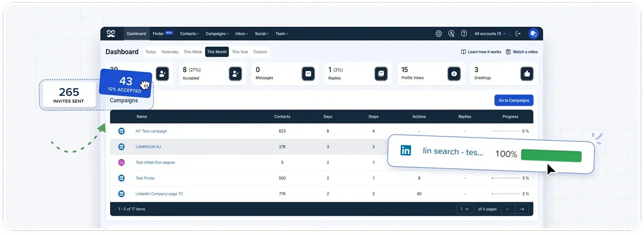Click the 500 contacts cell
Viewport: 644px width, 235px height.
pyautogui.click(x=282, y=178)
